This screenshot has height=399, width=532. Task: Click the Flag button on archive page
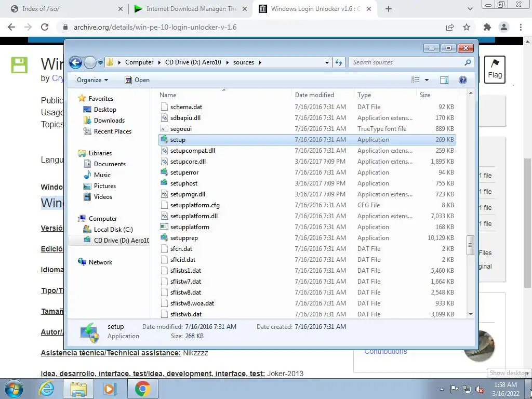(x=495, y=70)
